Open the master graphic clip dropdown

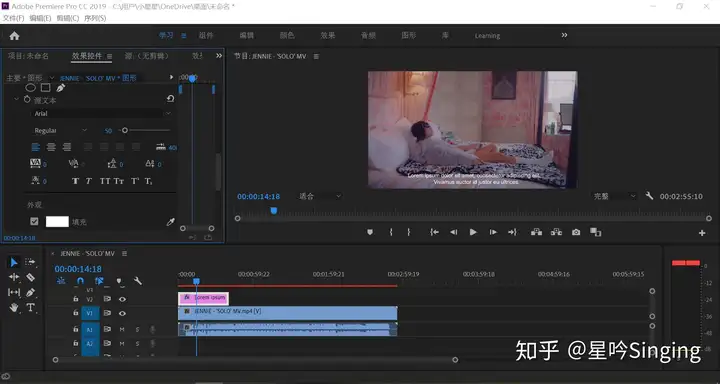coord(52,78)
